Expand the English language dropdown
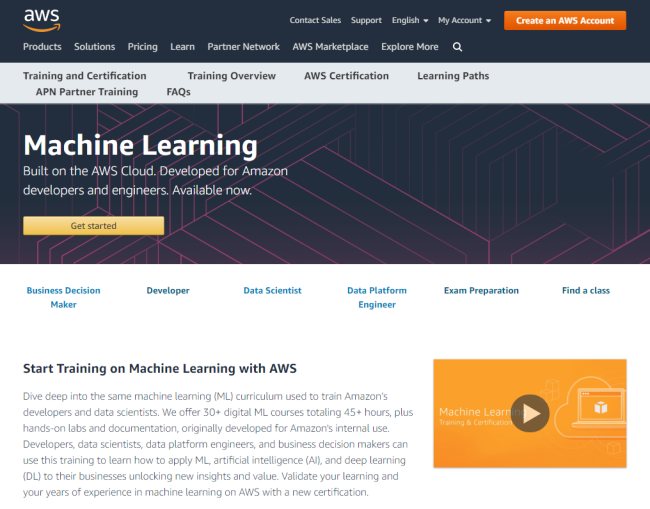This screenshot has width=650, height=509. (410, 20)
